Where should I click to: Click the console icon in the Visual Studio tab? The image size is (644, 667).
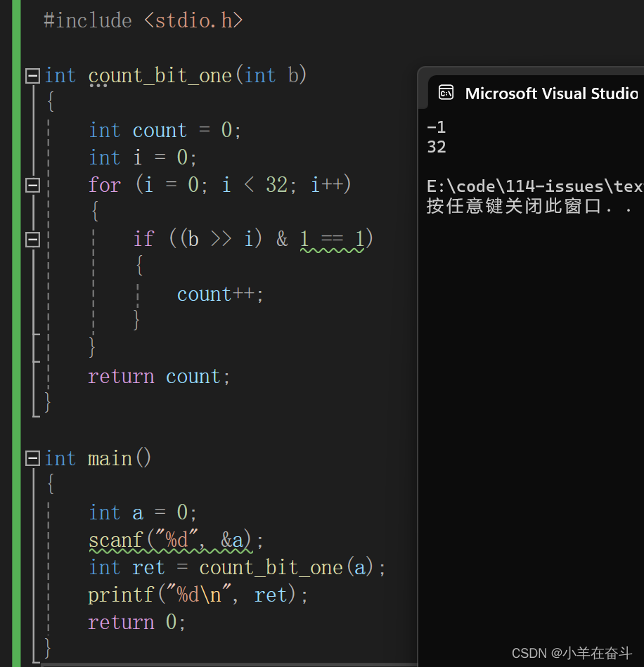click(446, 92)
